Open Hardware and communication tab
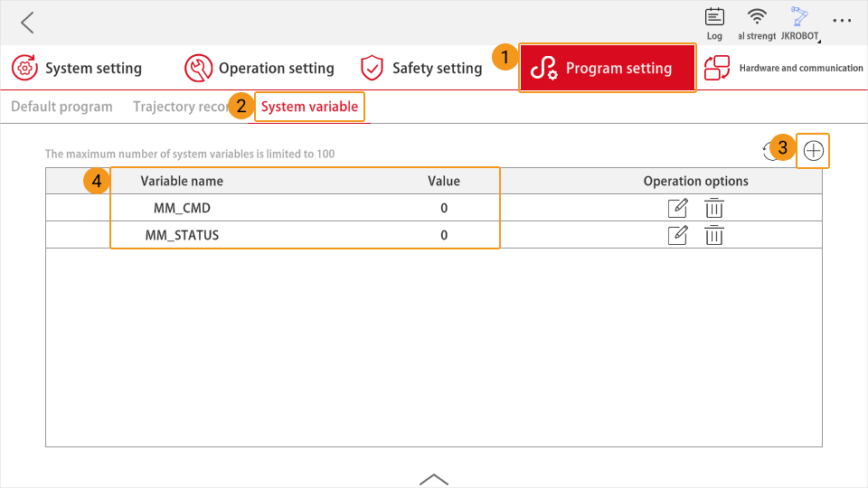This screenshot has width=868, height=488. 784,68
